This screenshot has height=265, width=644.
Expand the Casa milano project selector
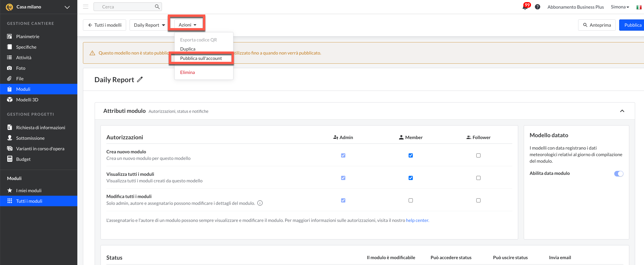67,7
